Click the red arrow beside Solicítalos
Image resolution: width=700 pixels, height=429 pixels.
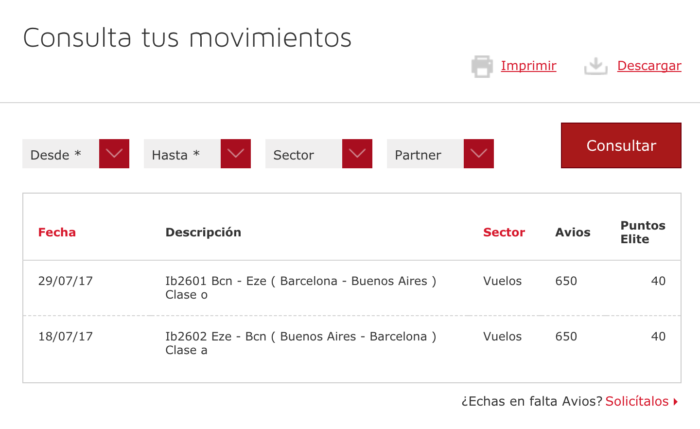[676, 402]
